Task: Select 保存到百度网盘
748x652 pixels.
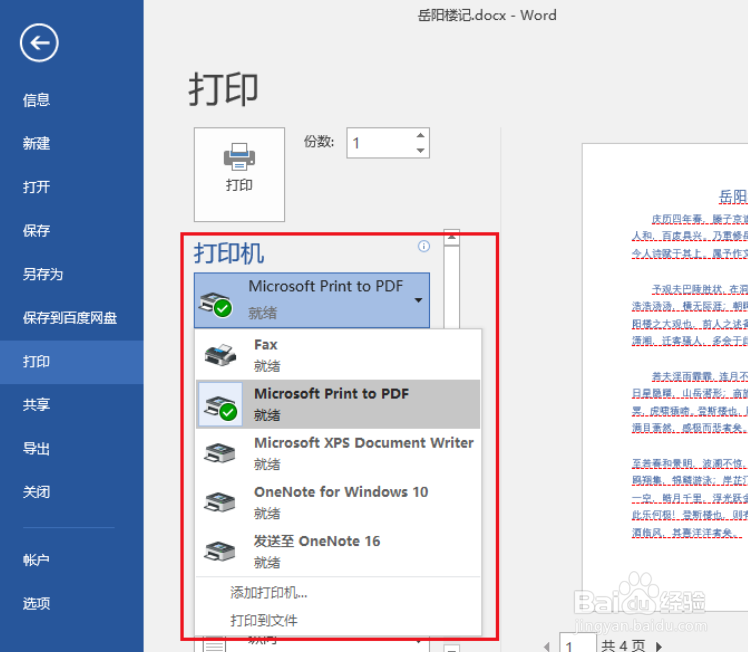Action: [x=70, y=318]
